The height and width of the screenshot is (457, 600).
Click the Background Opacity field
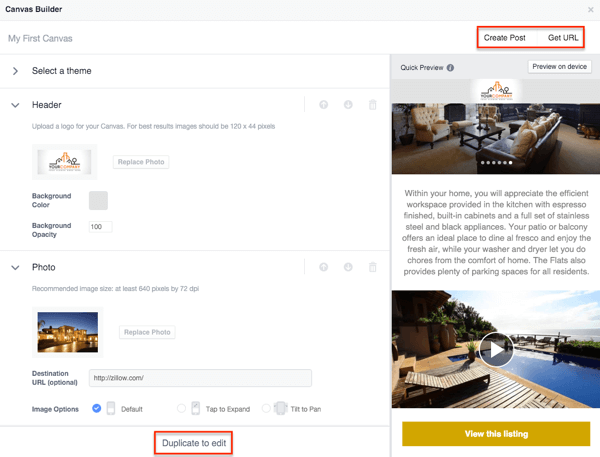tap(101, 227)
